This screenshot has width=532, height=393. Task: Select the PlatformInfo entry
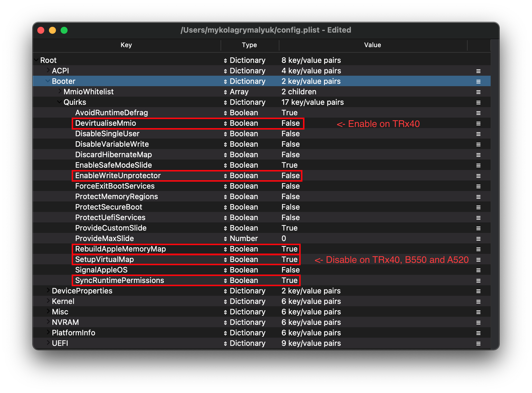point(73,333)
